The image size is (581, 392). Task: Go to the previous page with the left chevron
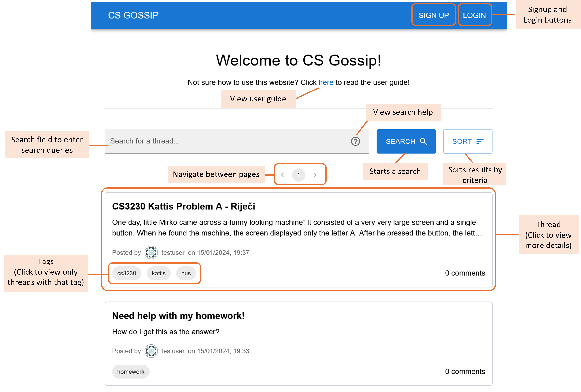point(283,175)
